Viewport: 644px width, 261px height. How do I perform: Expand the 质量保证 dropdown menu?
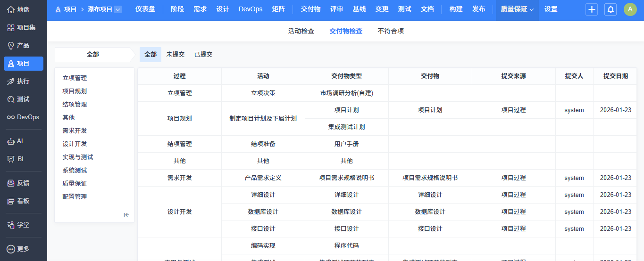pos(517,9)
